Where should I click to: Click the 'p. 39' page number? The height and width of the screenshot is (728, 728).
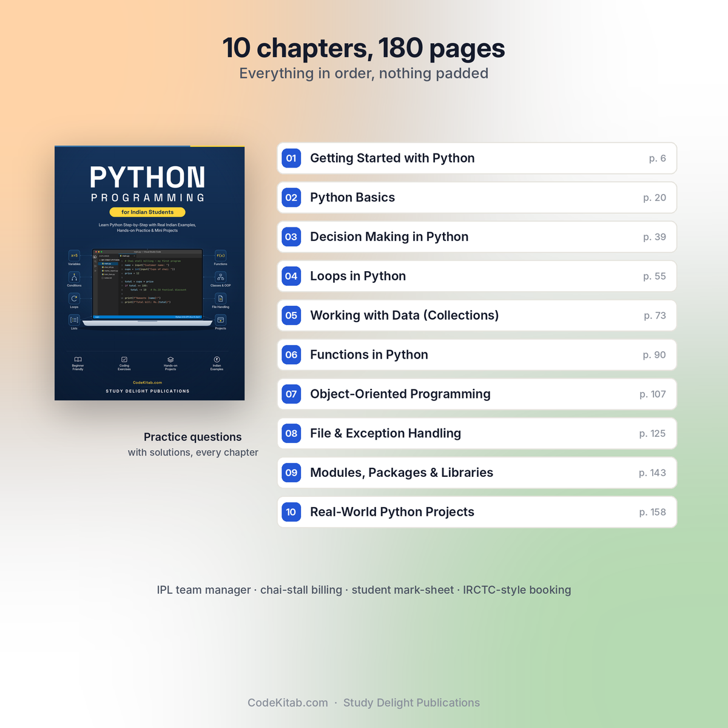(655, 237)
